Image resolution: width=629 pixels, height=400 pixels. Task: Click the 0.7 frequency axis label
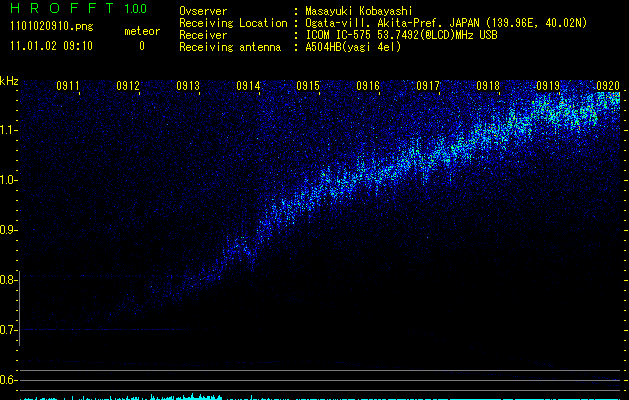click(x=8, y=330)
